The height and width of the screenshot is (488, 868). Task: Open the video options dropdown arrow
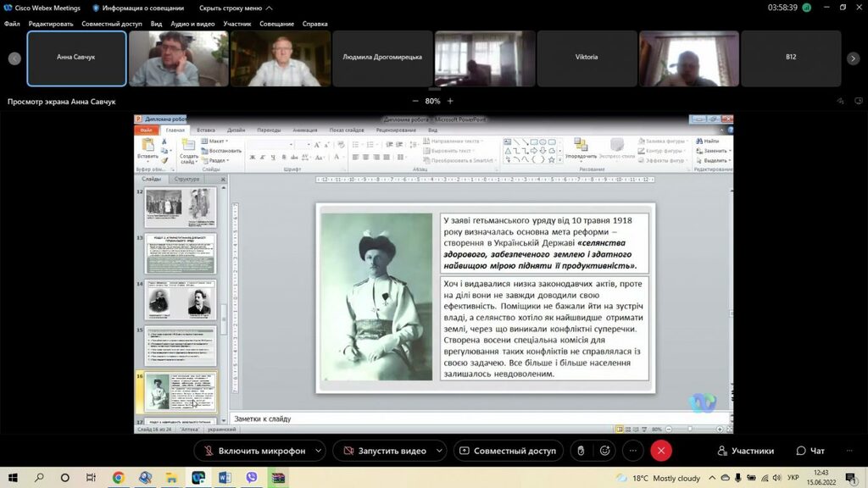tap(438, 451)
